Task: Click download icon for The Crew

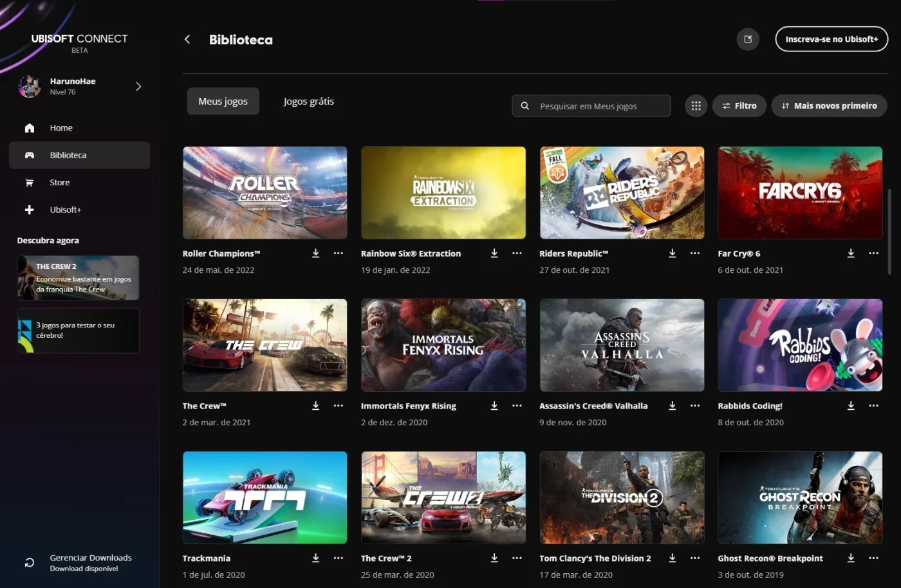Action: tap(316, 406)
